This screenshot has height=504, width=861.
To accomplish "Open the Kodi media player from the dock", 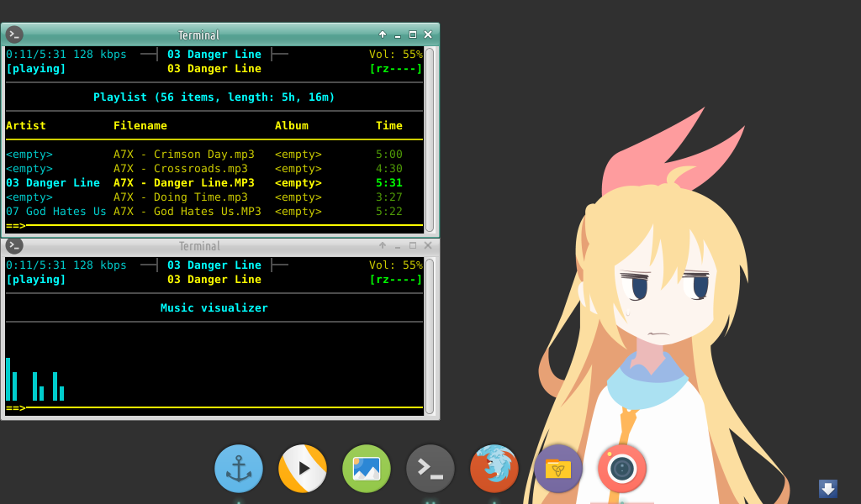I will click(302, 469).
